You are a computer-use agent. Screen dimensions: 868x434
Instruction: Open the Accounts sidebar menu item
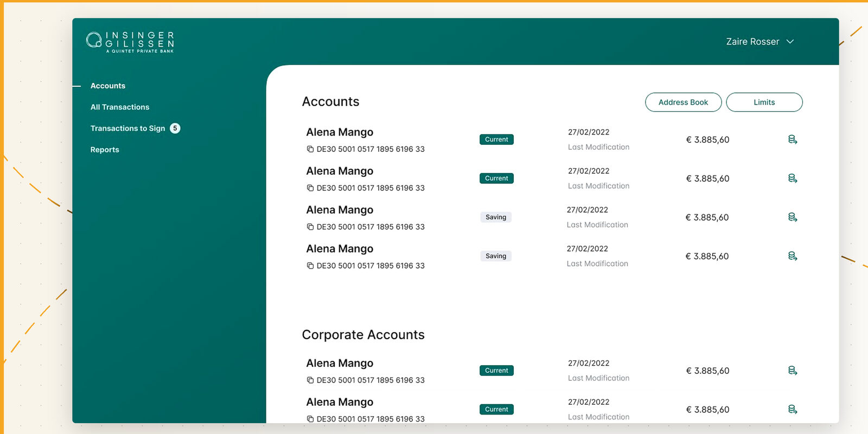pos(107,86)
